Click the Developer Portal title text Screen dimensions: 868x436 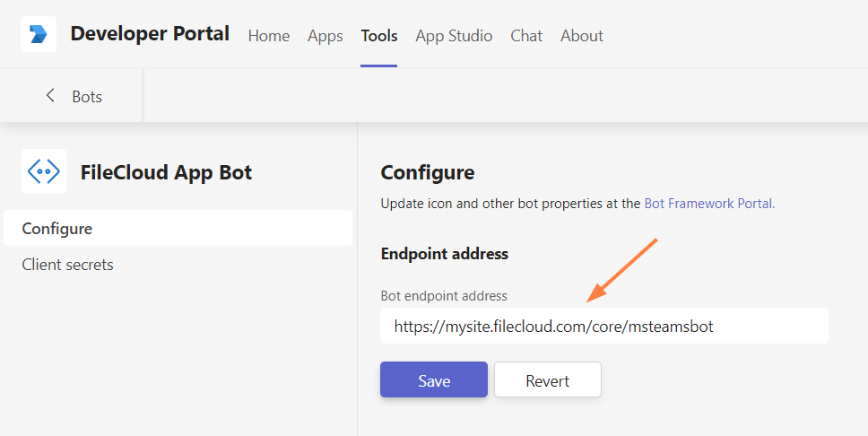click(150, 34)
